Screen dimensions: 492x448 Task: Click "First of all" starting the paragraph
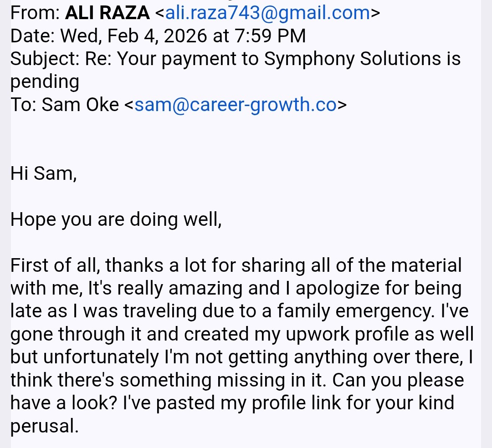coord(54,265)
